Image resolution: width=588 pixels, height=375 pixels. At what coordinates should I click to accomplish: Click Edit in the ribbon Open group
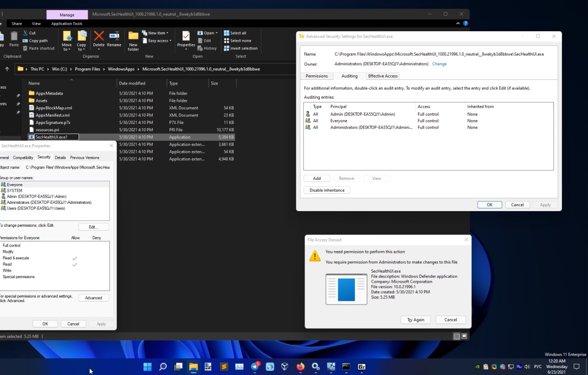tap(204, 40)
